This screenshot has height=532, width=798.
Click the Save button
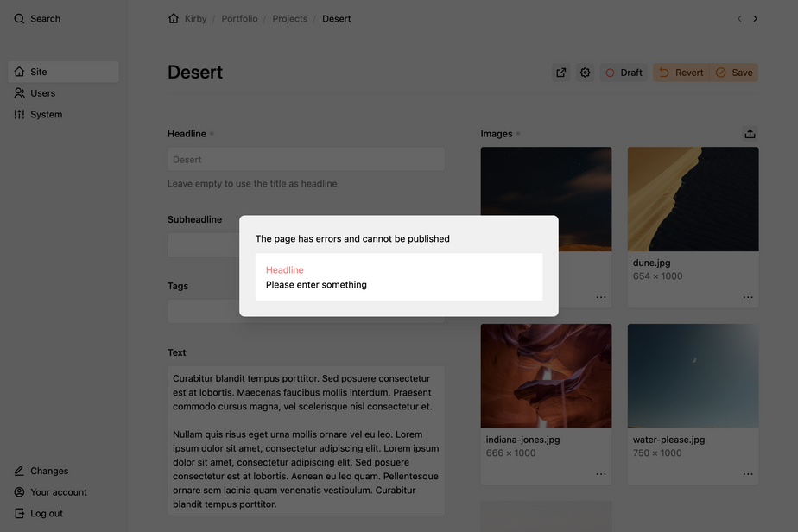pyautogui.click(x=734, y=73)
